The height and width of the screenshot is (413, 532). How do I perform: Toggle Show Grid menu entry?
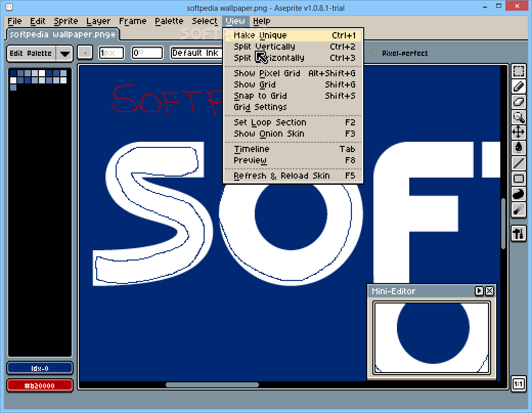tap(294, 84)
